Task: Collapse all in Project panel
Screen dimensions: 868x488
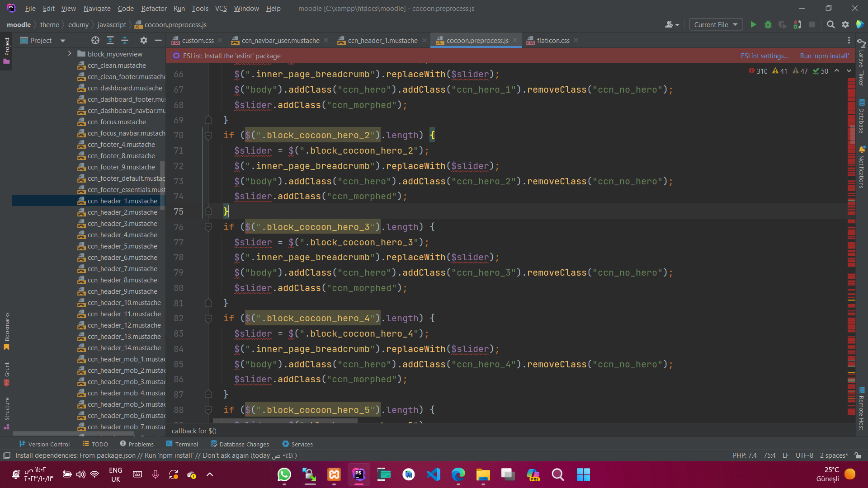Action: pos(125,41)
